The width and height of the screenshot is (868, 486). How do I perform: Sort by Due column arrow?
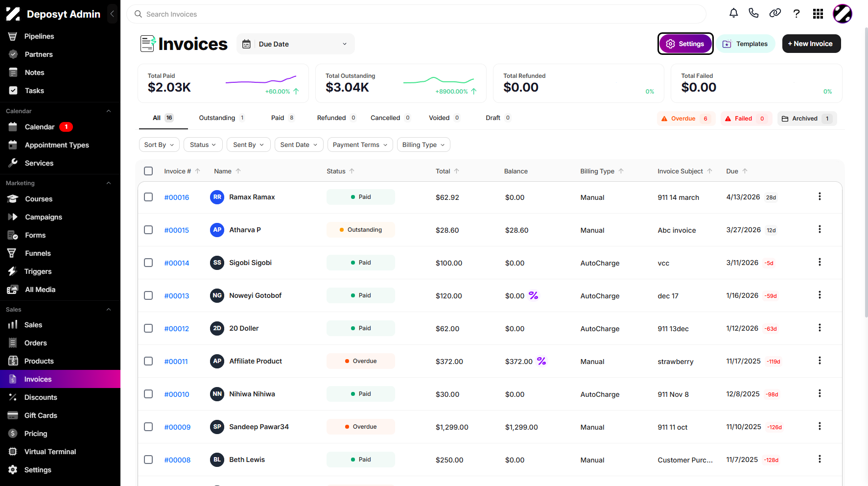click(x=745, y=171)
